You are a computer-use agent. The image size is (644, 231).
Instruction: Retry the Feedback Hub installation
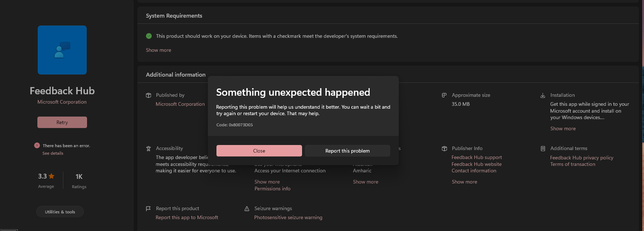[62, 122]
